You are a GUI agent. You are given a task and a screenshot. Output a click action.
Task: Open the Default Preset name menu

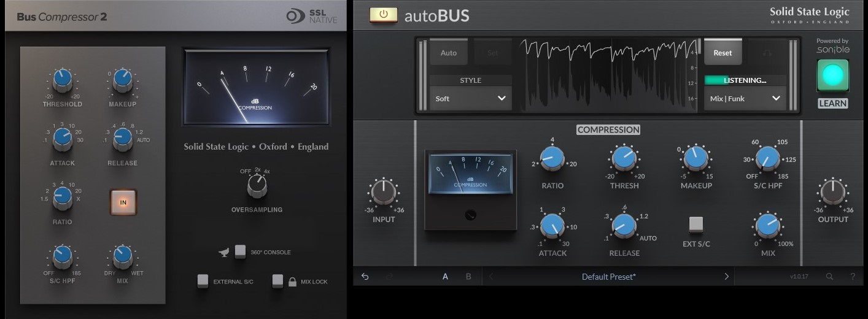608,277
